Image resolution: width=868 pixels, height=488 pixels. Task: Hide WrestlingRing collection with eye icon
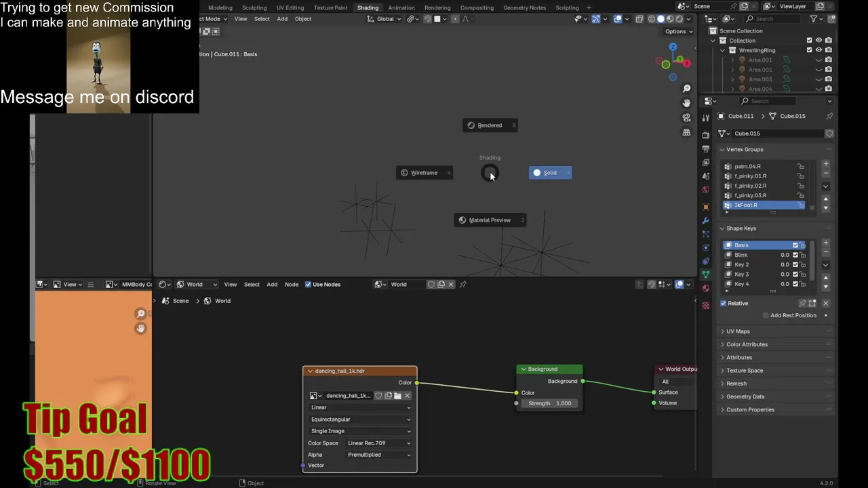click(818, 50)
